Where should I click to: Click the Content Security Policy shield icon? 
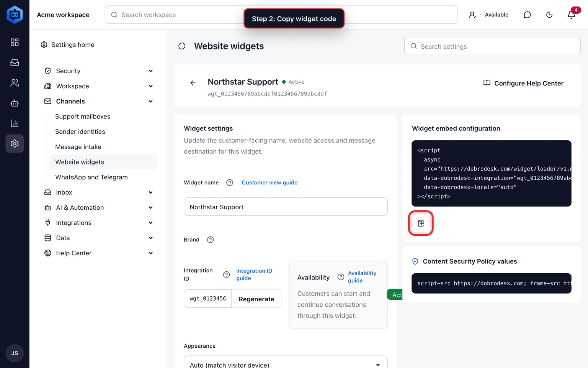point(415,261)
